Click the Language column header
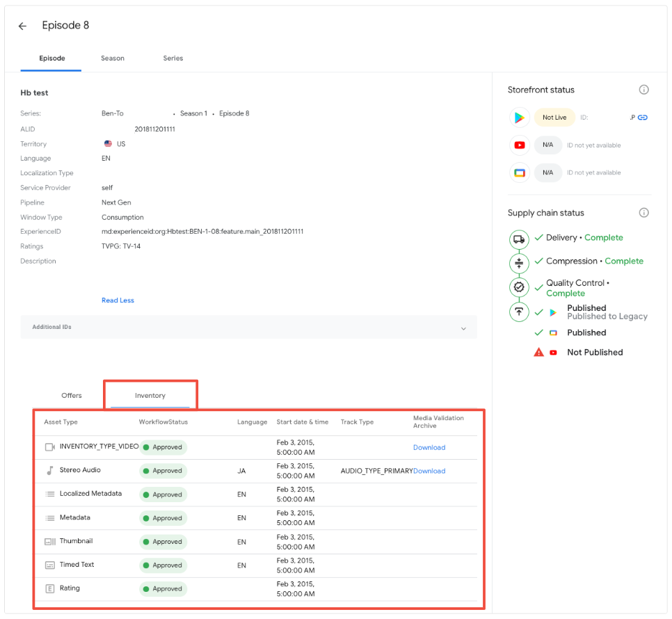Viewport: 672px width, 619px height. pos(252,422)
